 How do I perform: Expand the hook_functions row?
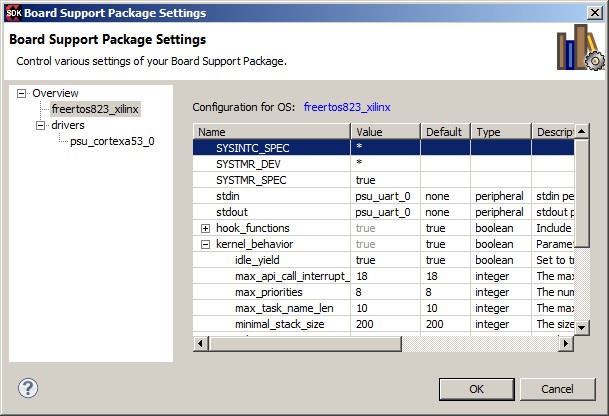click(205, 228)
